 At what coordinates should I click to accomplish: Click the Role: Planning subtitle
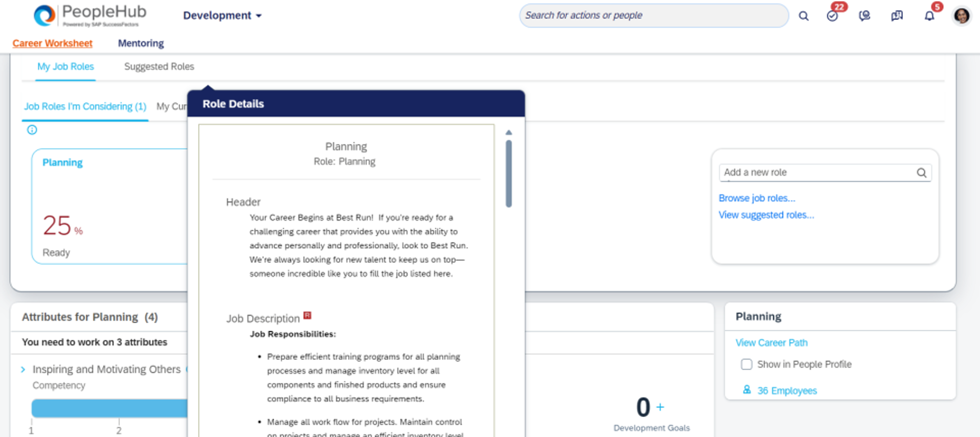[345, 161]
